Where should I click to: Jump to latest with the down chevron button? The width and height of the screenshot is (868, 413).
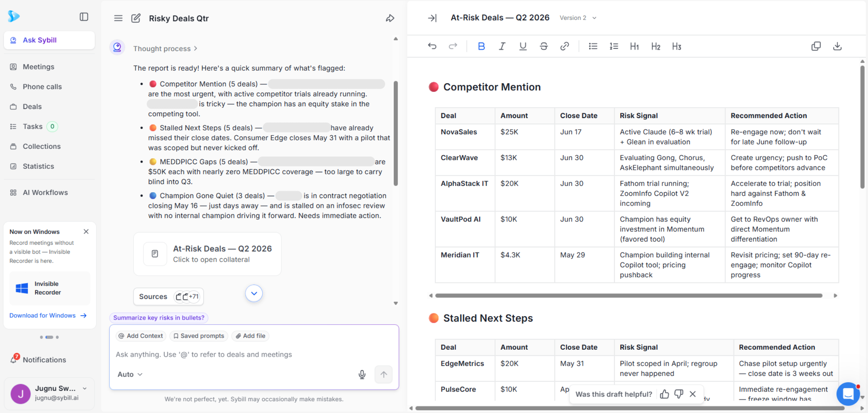[254, 293]
